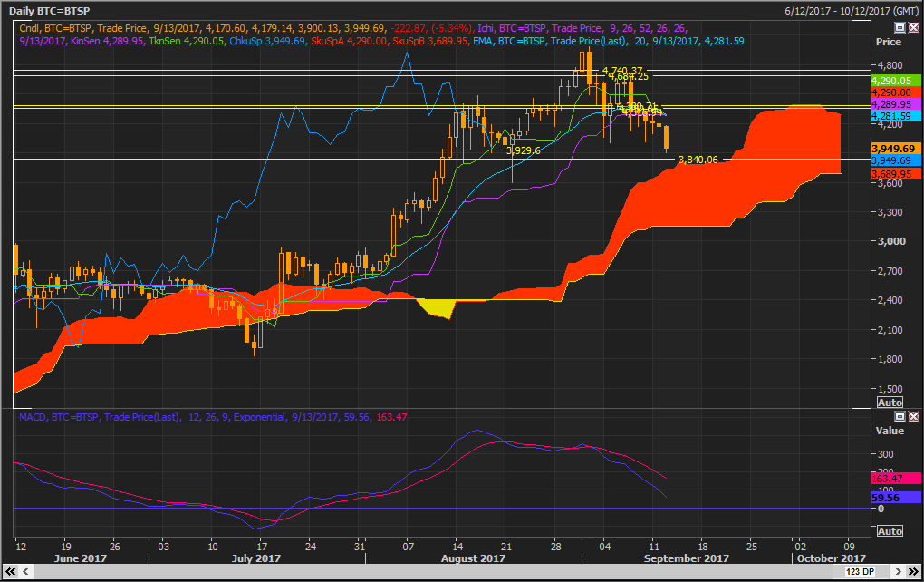
Task: Click the blue 4,281.59 EMA axis tag
Action: (896, 116)
